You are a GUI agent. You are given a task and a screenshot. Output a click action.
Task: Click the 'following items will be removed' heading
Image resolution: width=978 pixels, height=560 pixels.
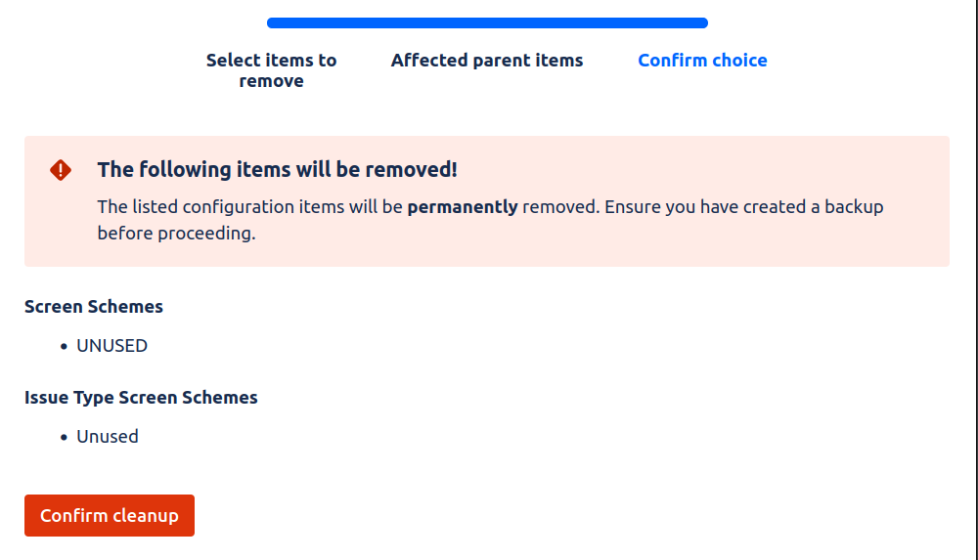tap(277, 169)
